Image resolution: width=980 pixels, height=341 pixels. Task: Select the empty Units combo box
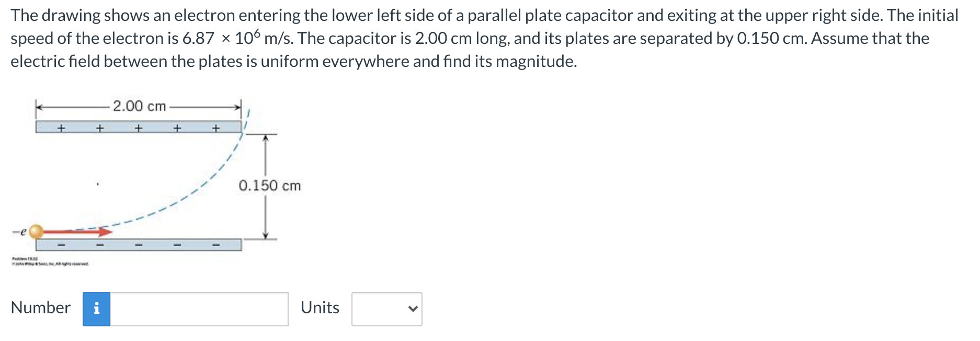[386, 309]
